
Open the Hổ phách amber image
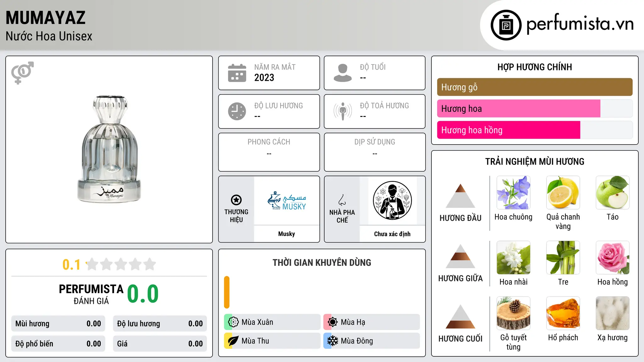(x=563, y=313)
